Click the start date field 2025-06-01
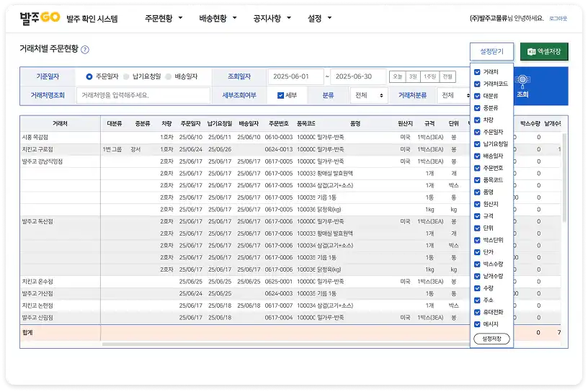Screen dimensions: 588x392 295,76
